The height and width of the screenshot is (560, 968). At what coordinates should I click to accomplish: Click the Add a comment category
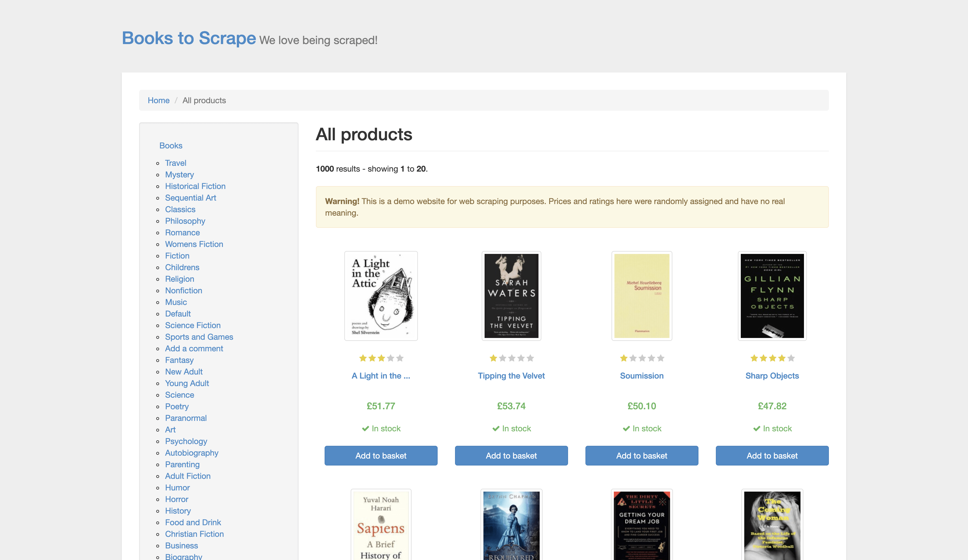pyautogui.click(x=194, y=348)
